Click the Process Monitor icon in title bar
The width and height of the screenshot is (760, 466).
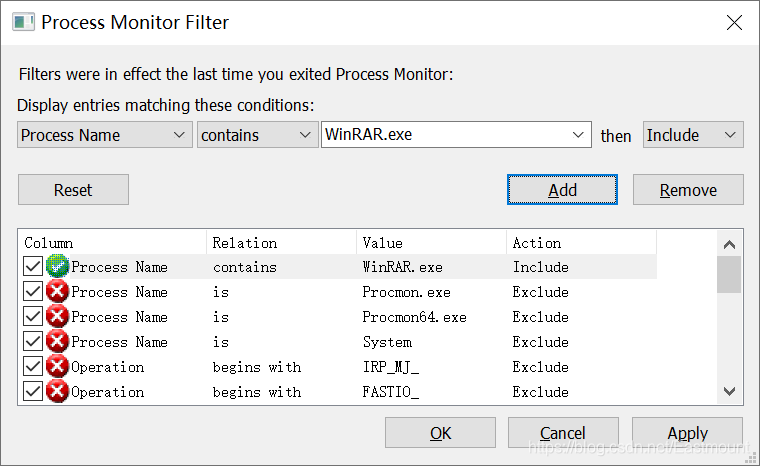click(x=21, y=23)
